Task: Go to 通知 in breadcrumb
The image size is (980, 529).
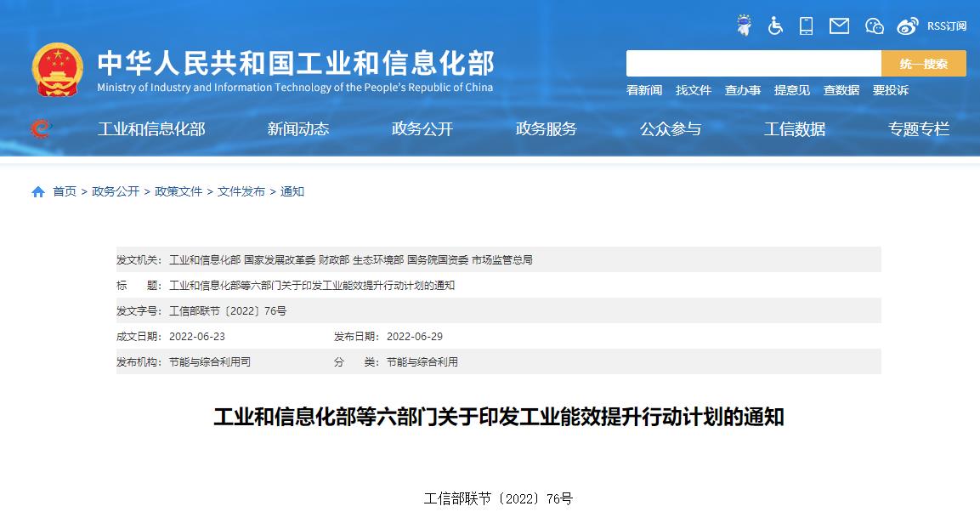Action: pos(292,191)
